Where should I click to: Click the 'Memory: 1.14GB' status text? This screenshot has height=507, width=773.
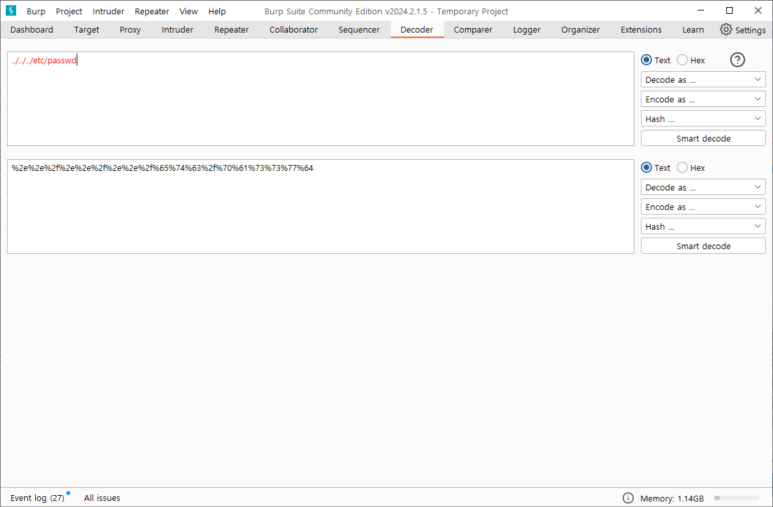(672, 499)
